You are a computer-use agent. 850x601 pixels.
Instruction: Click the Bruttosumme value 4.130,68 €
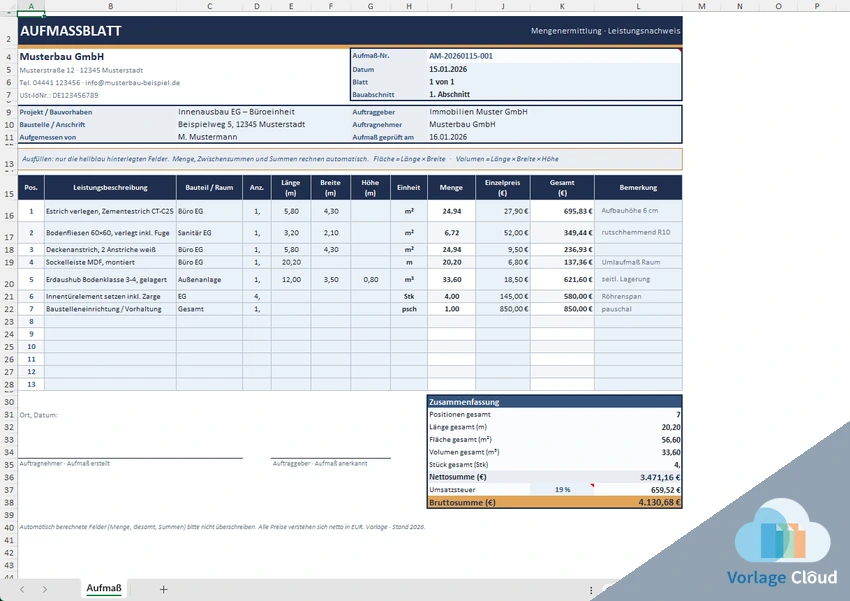coord(659,502)
